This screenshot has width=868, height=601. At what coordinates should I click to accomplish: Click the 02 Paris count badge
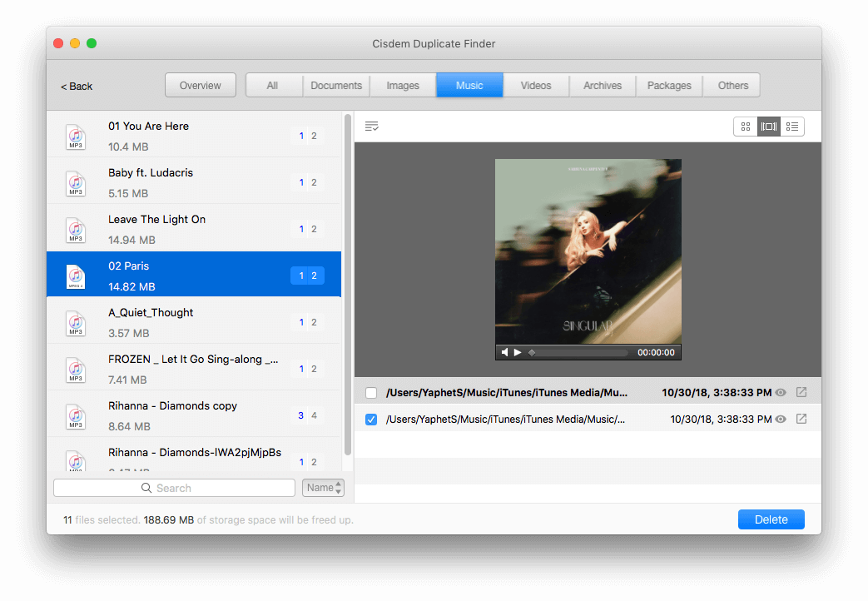308,276
